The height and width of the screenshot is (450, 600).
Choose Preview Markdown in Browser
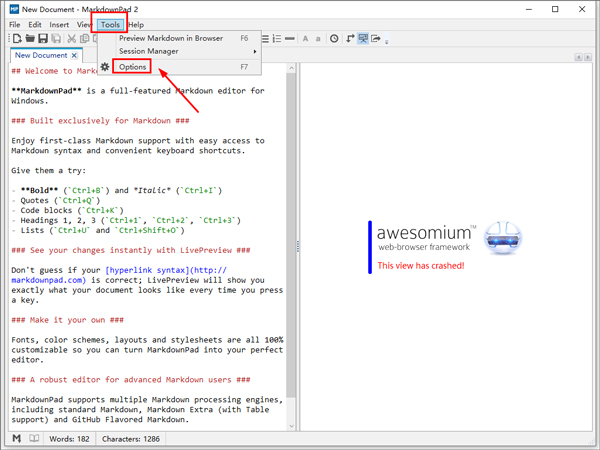[x=170, y=38]
